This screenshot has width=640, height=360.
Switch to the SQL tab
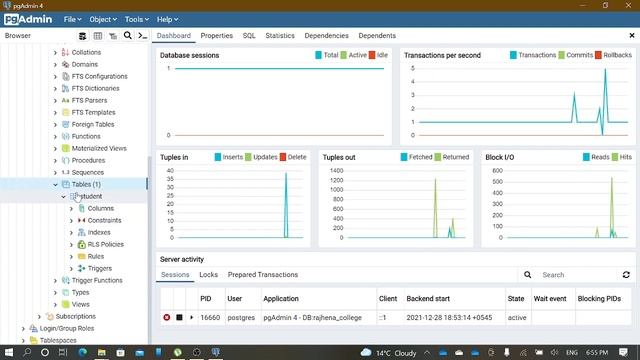pyautogui.click(x=249, y=36)
